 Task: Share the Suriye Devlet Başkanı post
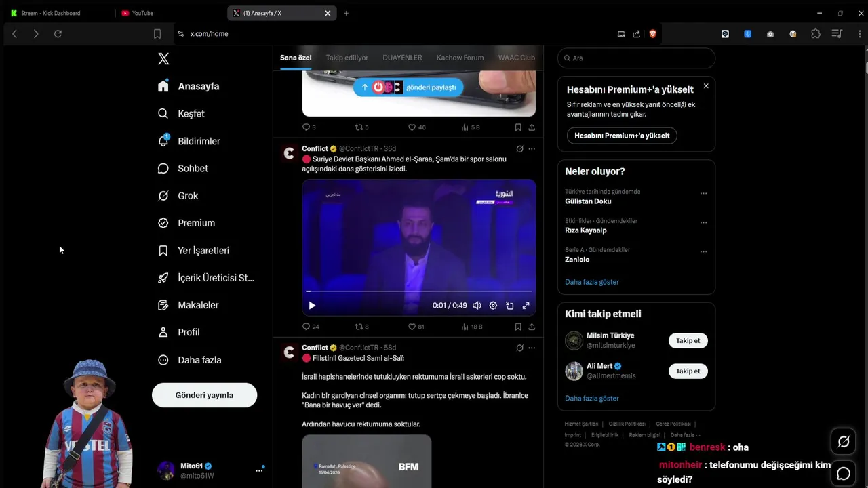(x=532, y=327)
